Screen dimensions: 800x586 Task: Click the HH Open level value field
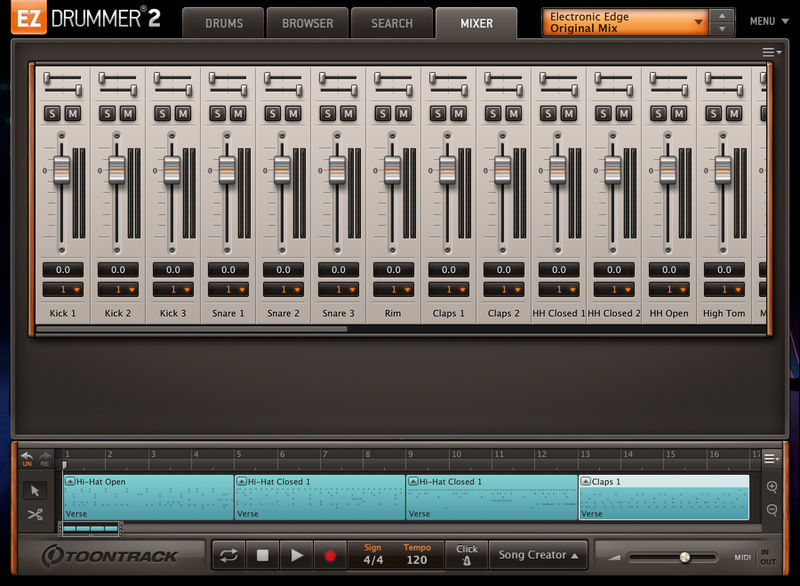tap(669, 270)
